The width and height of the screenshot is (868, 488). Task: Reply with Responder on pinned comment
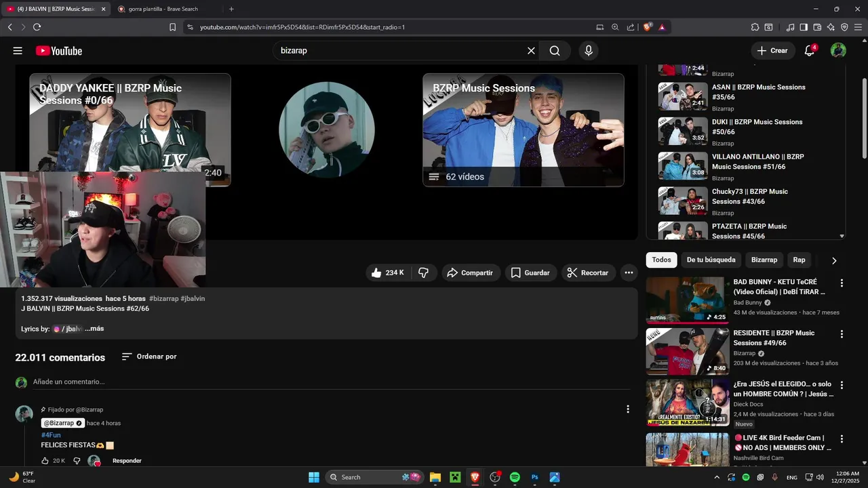point(127,461)
